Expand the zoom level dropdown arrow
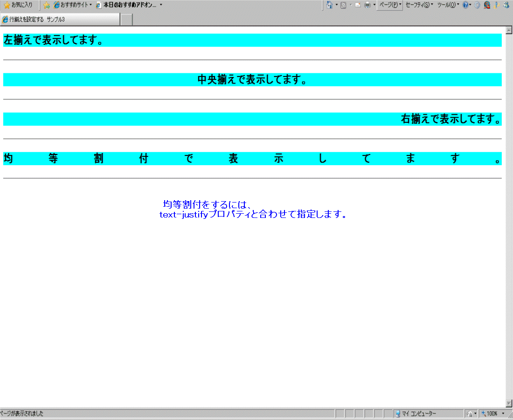 pos(503,414)
